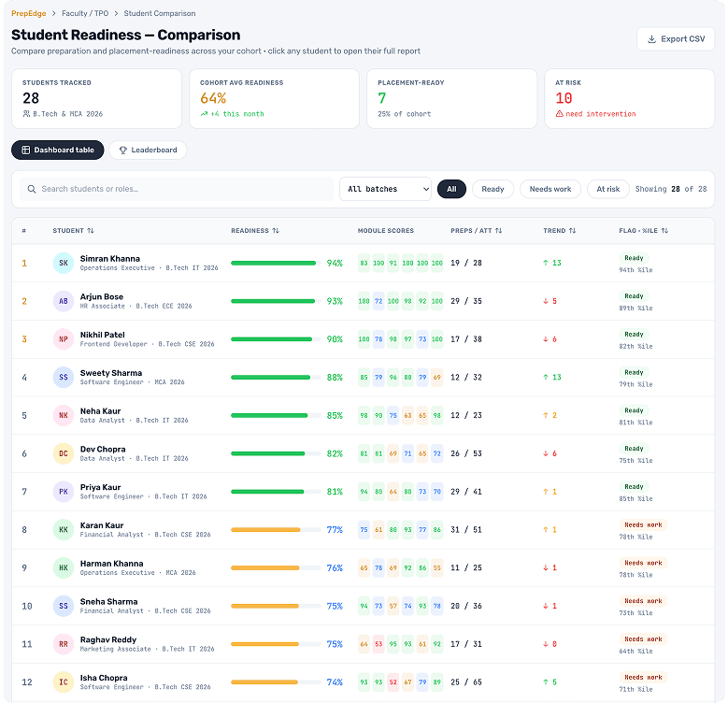Open the All batches dropdown
728x703 pixels.
pyautogui.click(x=385, y=189)
